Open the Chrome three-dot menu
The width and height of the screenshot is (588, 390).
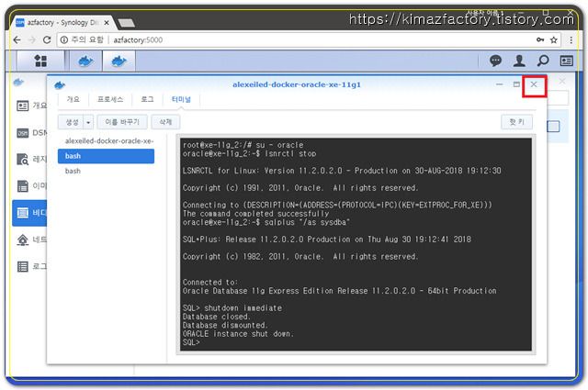coord(571,39)
